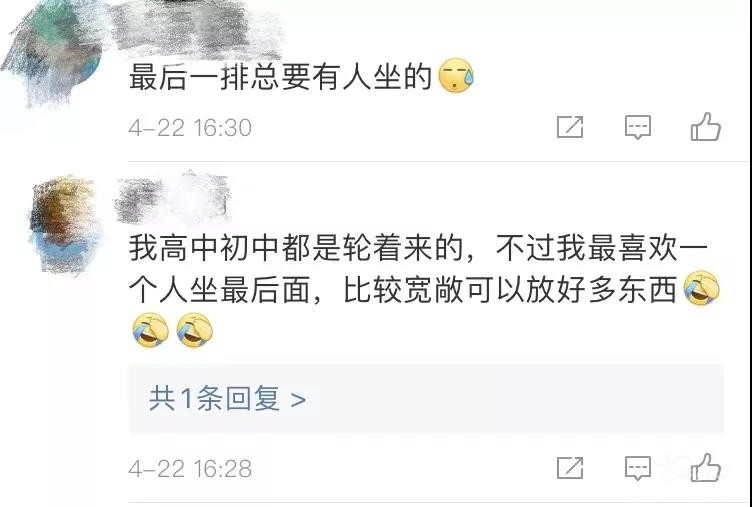Screen dimensions: 752x507
Task: Like the comment posted at 16:28
Action: tap(705, 467)
